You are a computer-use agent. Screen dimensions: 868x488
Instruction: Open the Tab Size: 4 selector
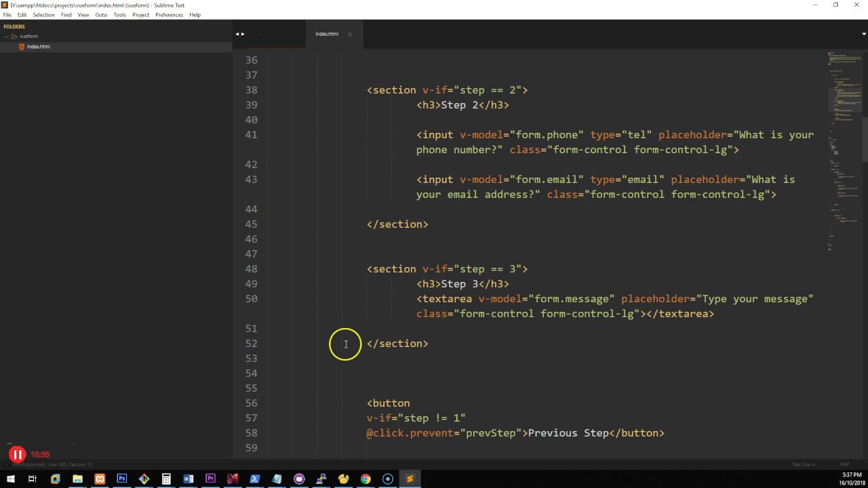click(x=804, y=464)
